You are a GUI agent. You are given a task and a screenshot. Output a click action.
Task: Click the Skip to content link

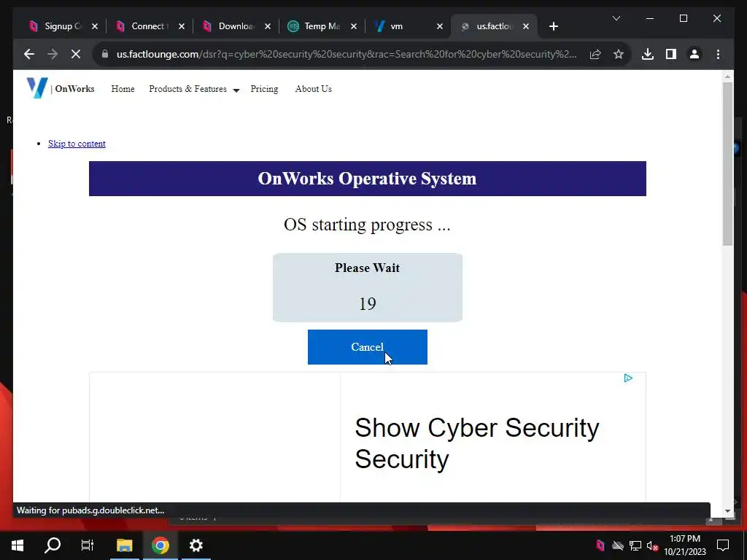tap(77, 144)
